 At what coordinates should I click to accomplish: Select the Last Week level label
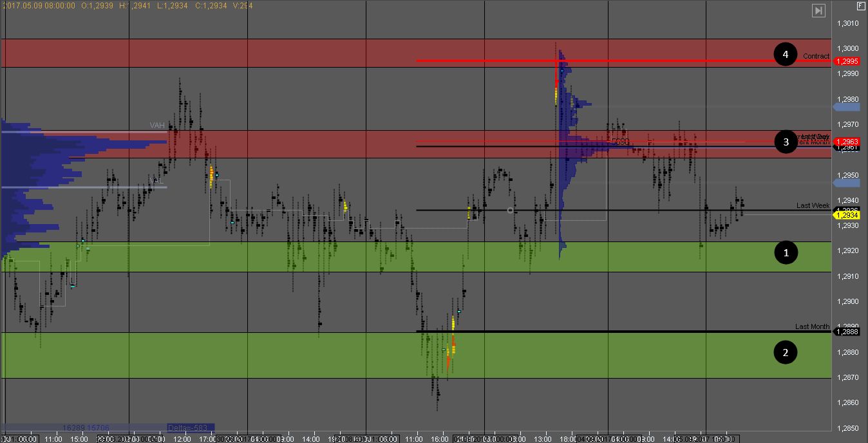813,205
